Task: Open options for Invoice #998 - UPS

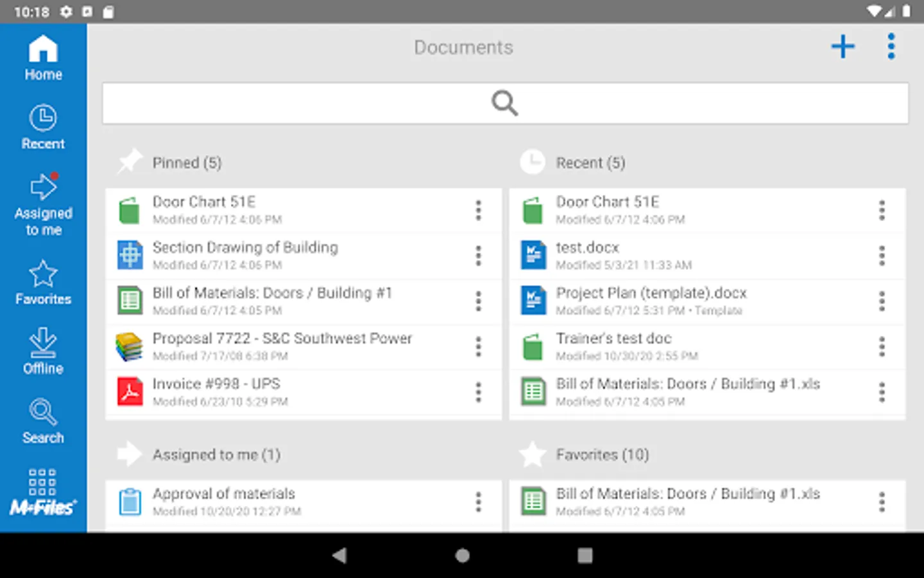Action: [x=478, y=392]
